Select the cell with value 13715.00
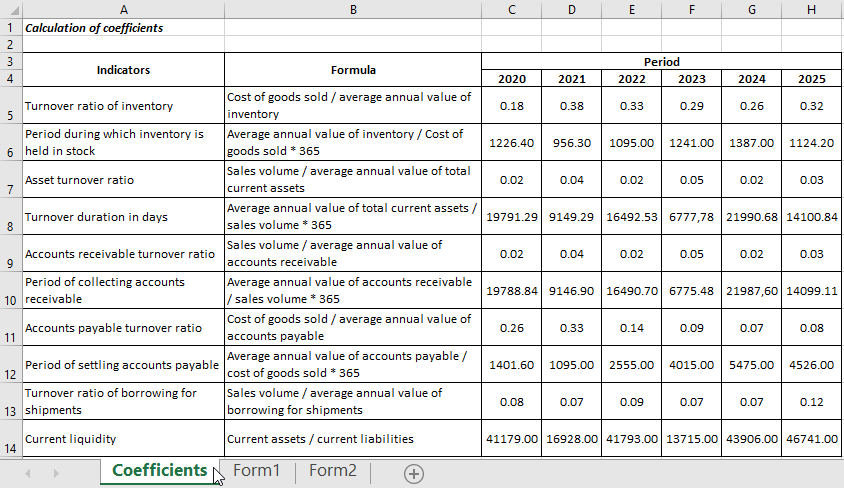Screen dimensions: 844x488 coord(692,439)
